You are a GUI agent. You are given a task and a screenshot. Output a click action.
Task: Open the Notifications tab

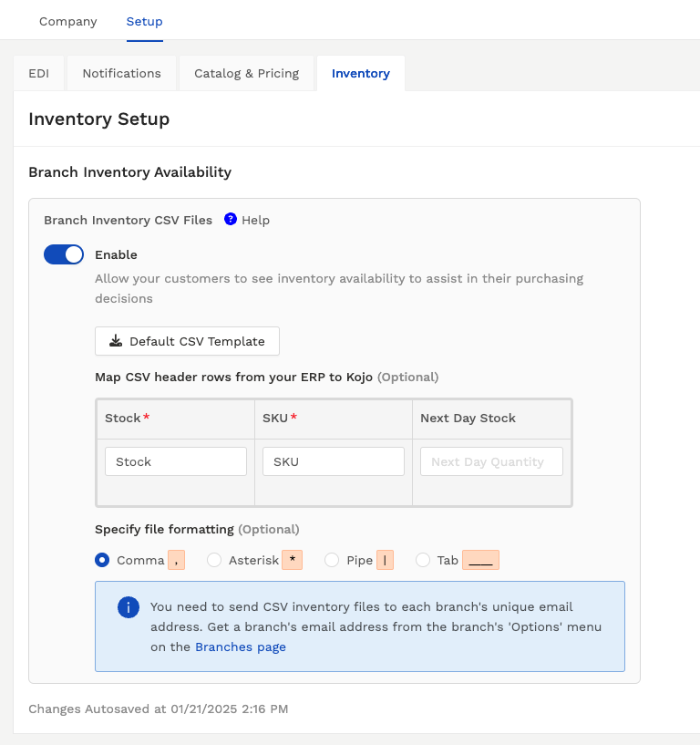(121, 73)
